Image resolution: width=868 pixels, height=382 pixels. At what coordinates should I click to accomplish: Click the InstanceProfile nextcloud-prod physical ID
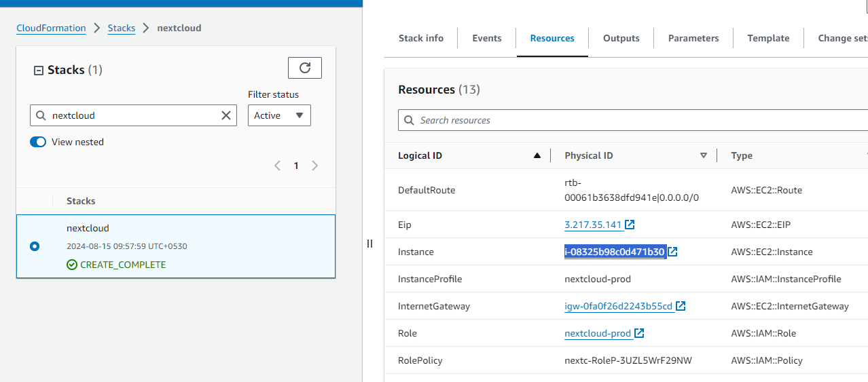(x=598, y=279)
